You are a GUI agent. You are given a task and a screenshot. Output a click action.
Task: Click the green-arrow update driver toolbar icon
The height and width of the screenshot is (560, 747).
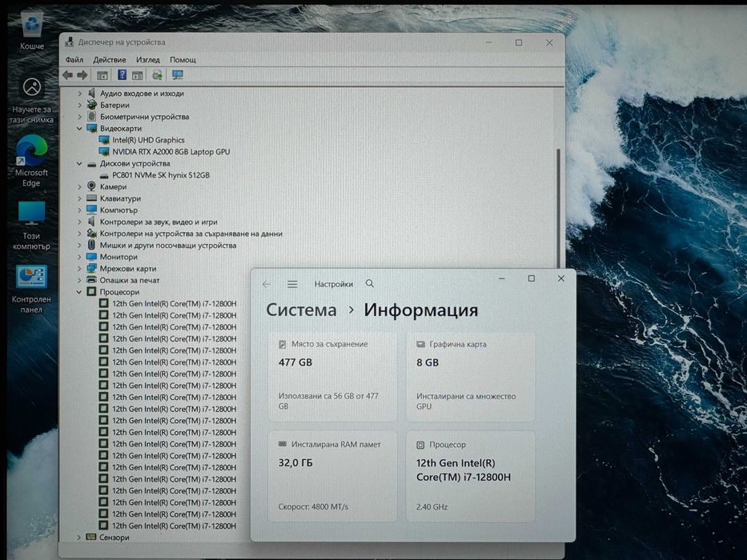(157, 74)
